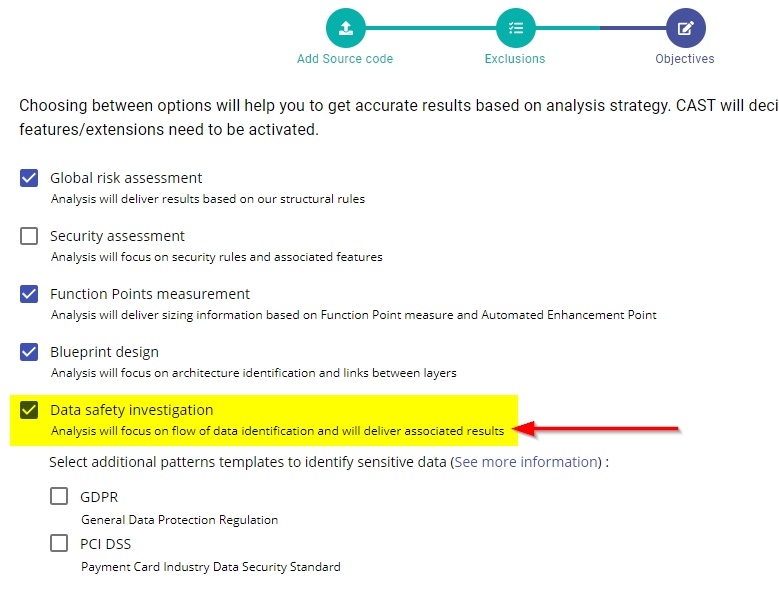The height and width of the screenshot is (602, 779).
Task: Check the PCI DSS checkbox
Action: 60,543
